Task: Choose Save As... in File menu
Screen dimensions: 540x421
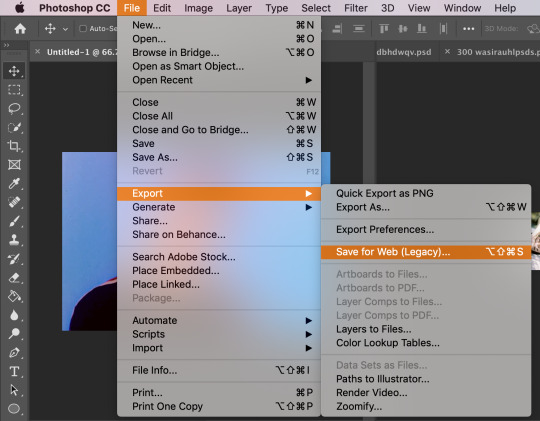Action: tap(219, 157)
